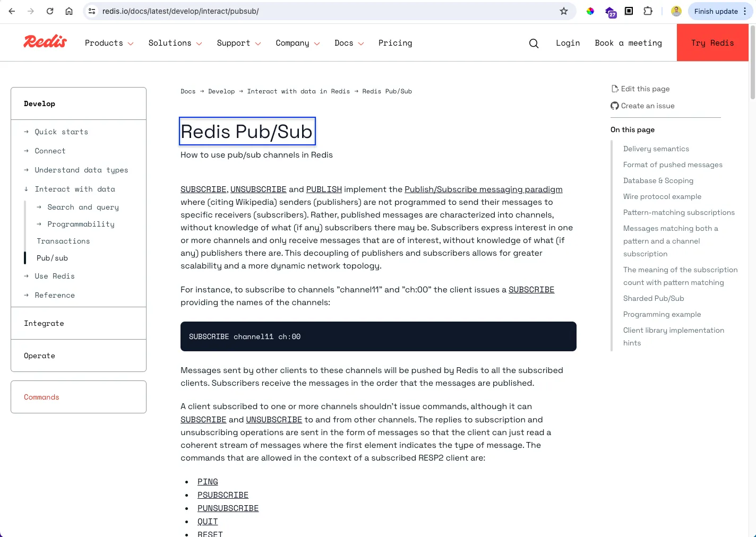The image size is (756, 537).
Task: Expand the Docs dropdown menu
Action: 349,43
